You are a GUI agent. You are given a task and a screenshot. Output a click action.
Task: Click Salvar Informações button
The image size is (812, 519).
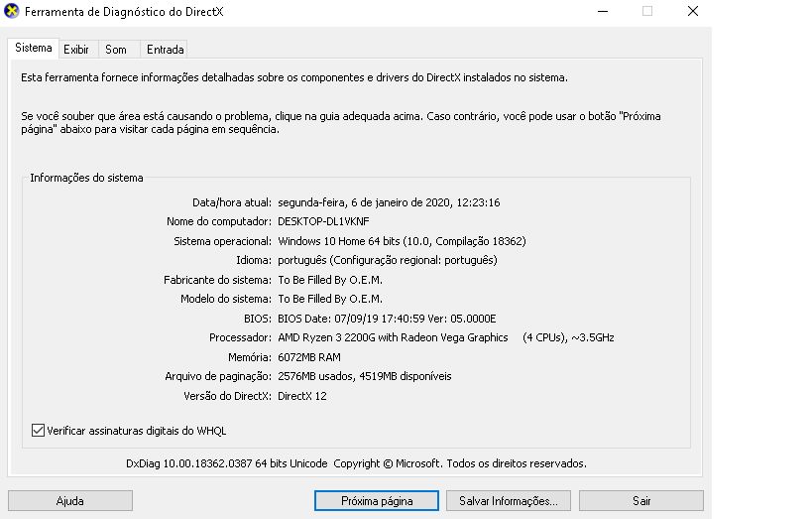(509, 501)
